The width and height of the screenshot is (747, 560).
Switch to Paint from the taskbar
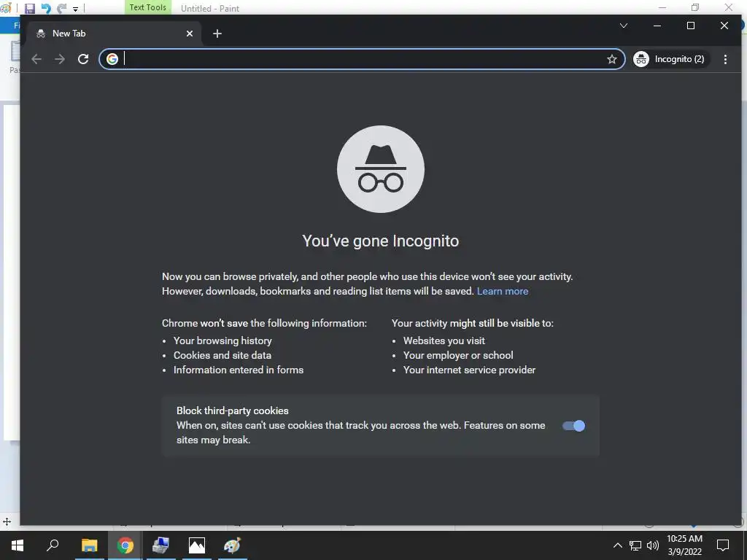tap(233, 545)
